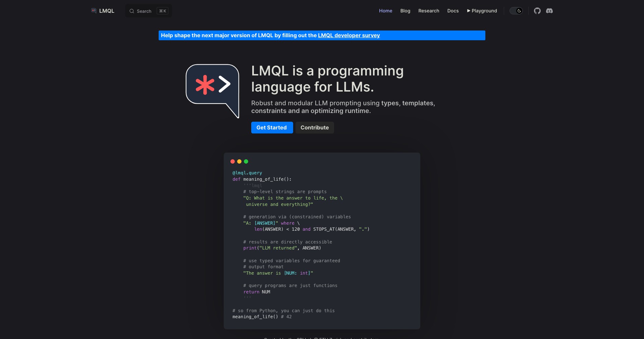The image size is (644, 339).
Task: Click the green dot in code window
Action: (246, 161)
